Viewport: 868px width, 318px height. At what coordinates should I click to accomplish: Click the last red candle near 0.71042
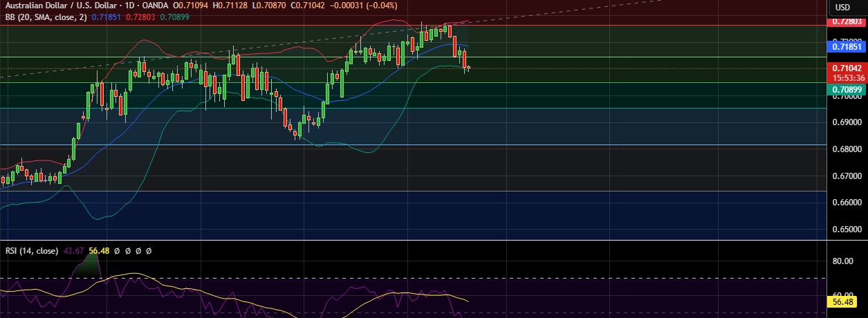(469, 68)
